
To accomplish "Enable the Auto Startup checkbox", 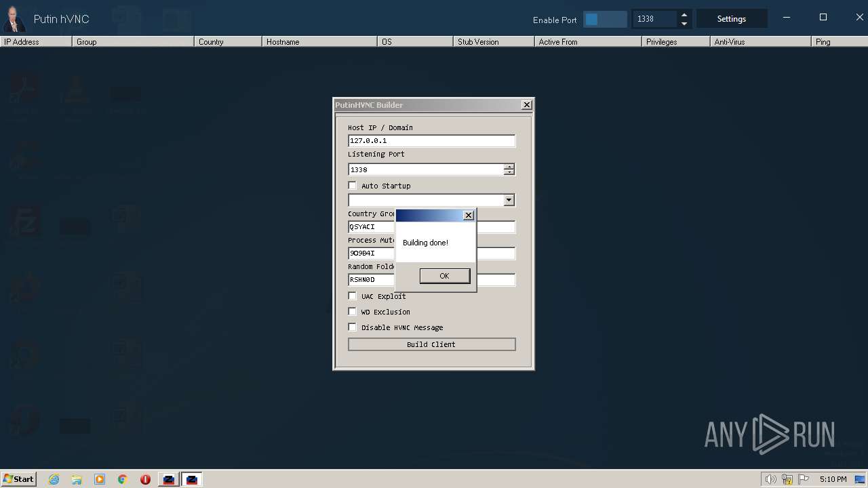I will point(352,185).
